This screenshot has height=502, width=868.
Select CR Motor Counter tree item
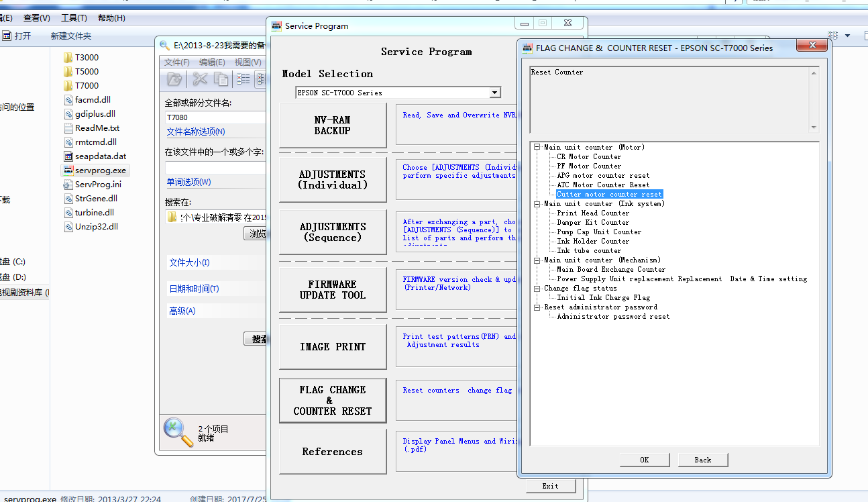589,156
